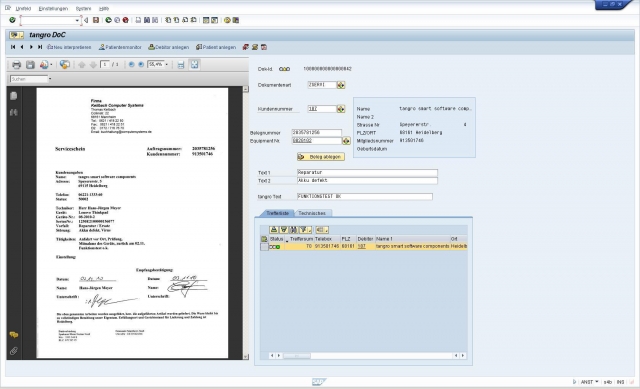Open the pages thumbnail panel icon

(x=13, y=96)
